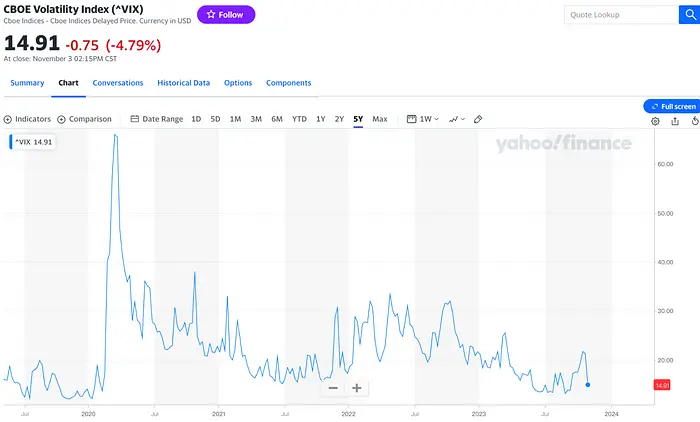Click the search magnifier button
Viewport: 700px width, 422px height.
[x=690, y=15]
